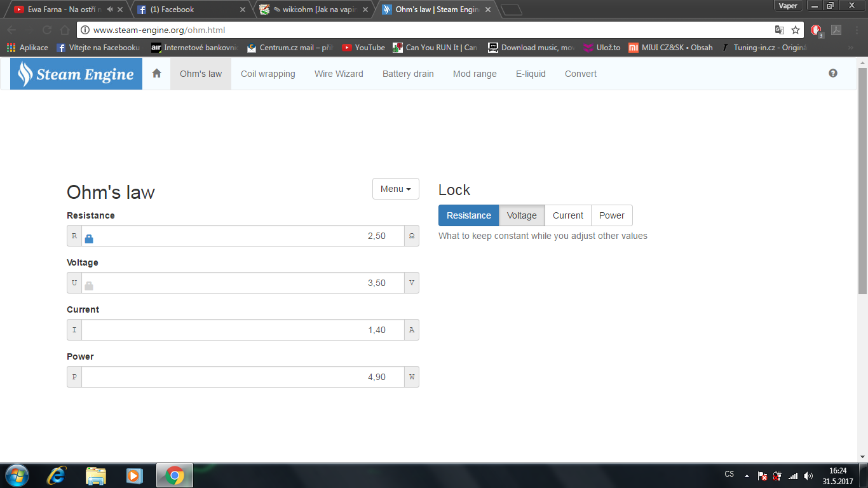Viewport: 868px width, 488px height.
Task: Bookmark page with star icon
Action: tap(796, 30)
